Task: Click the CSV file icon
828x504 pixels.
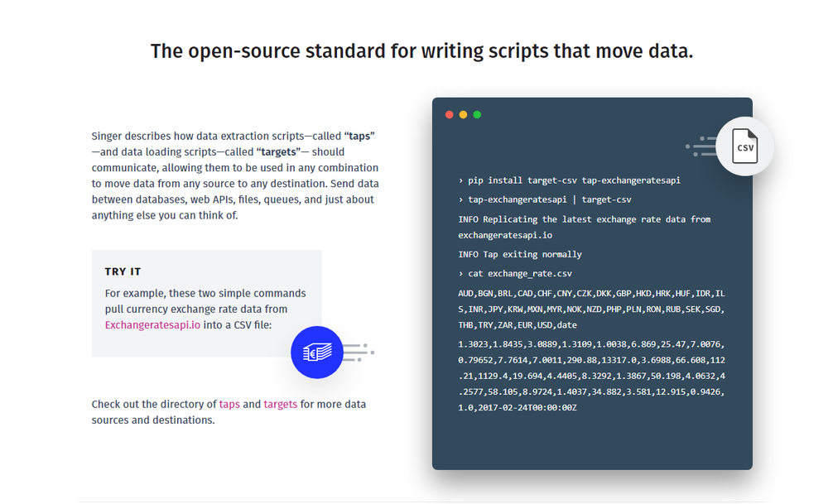Action: coord(744,146)
